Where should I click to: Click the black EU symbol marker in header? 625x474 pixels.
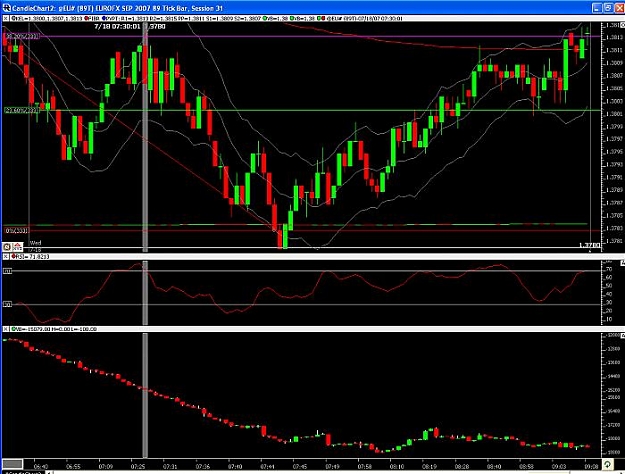click(14, 18)
